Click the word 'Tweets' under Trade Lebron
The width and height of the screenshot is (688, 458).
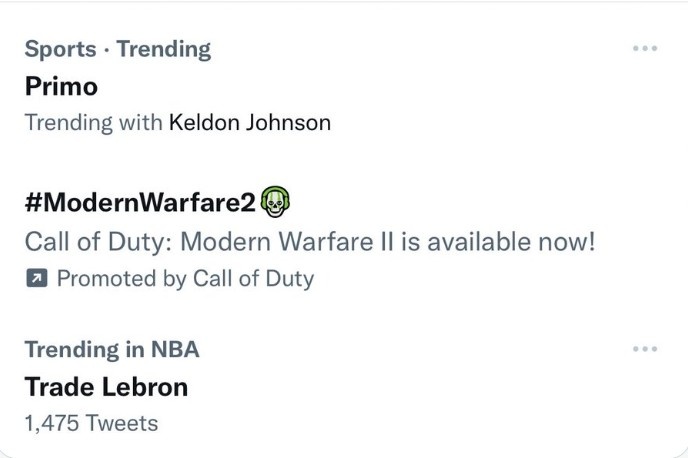122,423
